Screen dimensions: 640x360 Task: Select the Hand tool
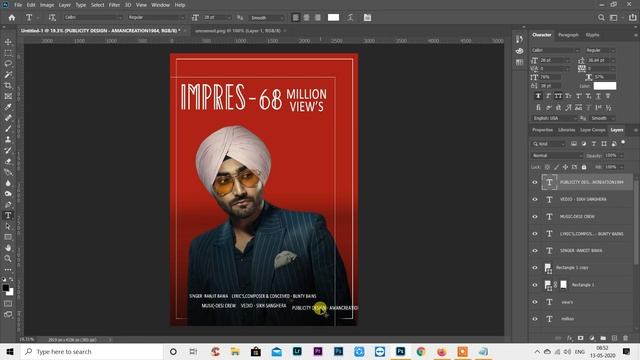(x=8, y=248)
